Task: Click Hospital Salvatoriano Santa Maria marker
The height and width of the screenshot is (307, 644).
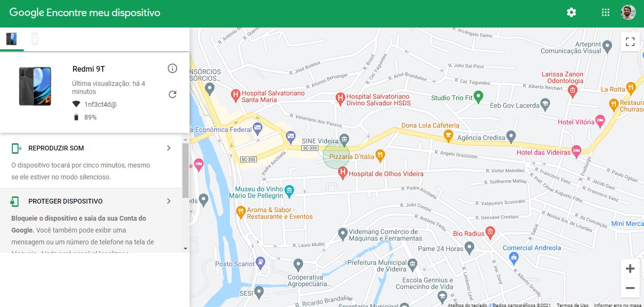Action: 236,95
